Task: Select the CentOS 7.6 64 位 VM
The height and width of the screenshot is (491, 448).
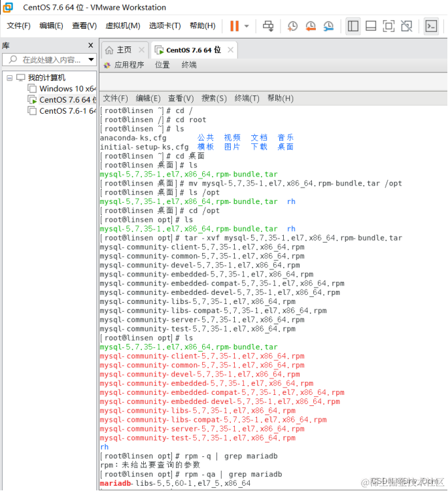Action: pyautogui.click(x=67, y=100)
